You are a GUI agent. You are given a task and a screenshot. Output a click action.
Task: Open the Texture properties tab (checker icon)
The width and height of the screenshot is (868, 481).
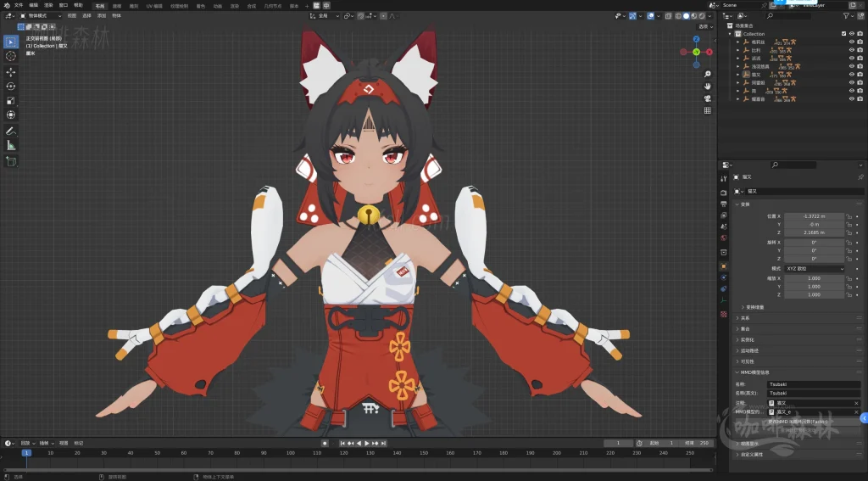click(724, 314)
